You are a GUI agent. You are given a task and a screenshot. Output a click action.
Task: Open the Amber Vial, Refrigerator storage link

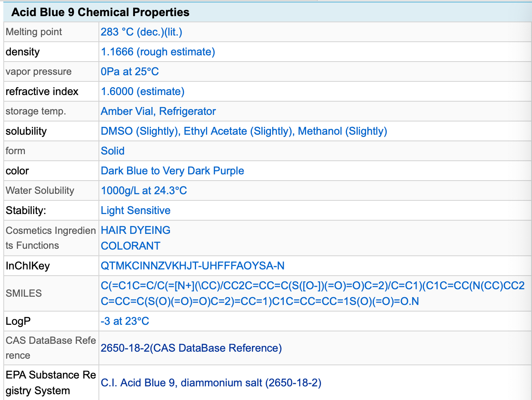[x=158, y=111]
